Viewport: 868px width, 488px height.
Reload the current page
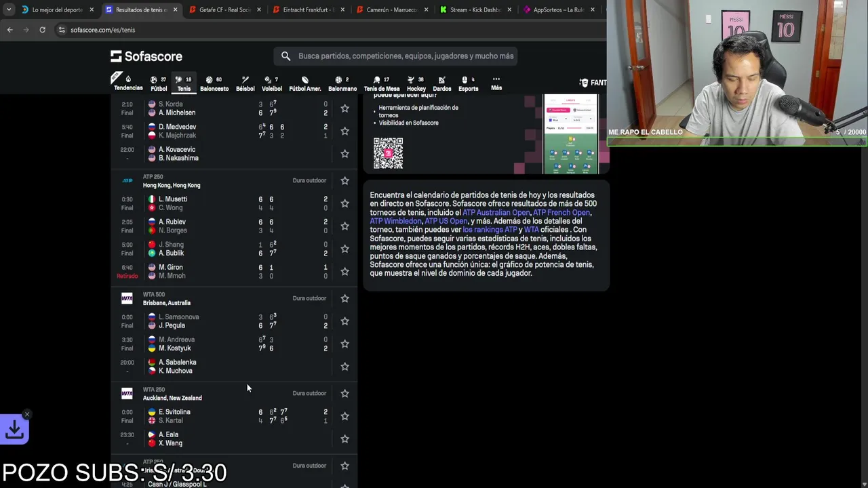42,30
